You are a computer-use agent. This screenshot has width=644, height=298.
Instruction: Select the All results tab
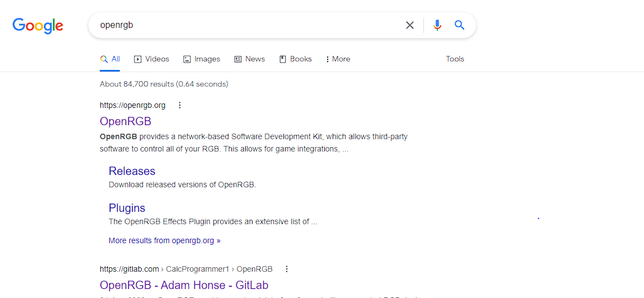pyautogui.click(x=110, y=59)
